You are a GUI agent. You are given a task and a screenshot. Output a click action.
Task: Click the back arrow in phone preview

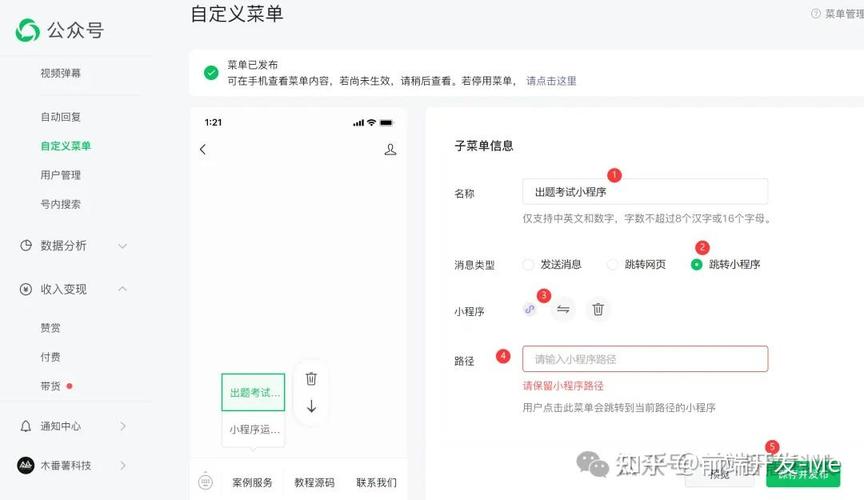(203, 149)
